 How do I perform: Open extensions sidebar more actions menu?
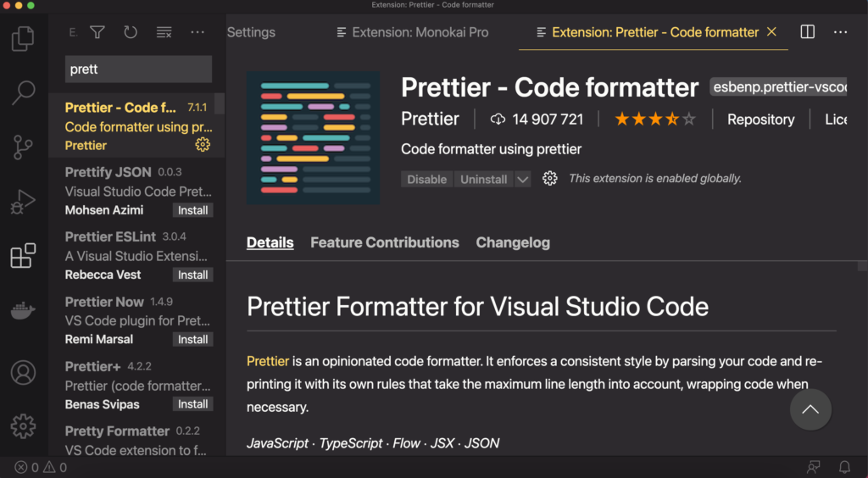tap(198, 33)
